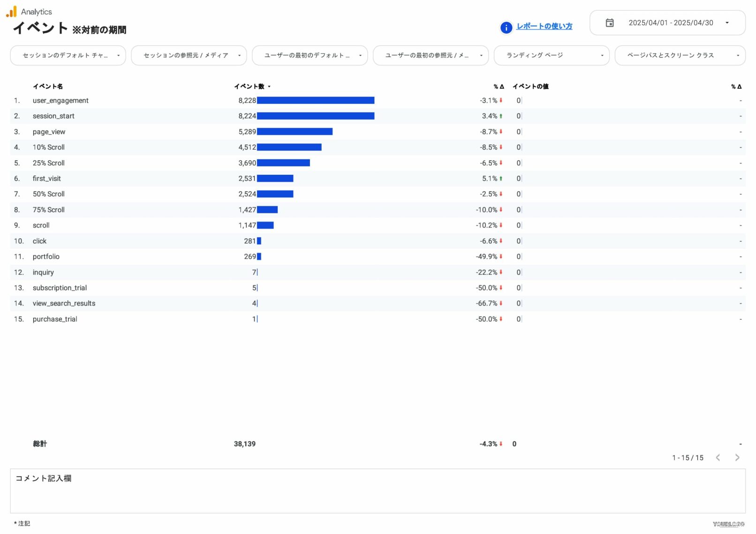Sort by イベント名 column header
756x534 pixels.
(x=47, y=86)
